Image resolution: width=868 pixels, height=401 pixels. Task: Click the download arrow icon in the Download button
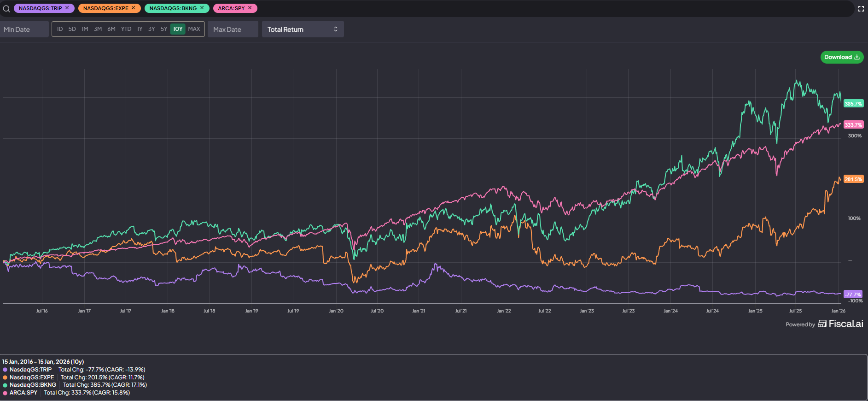[x=857, y=57]
